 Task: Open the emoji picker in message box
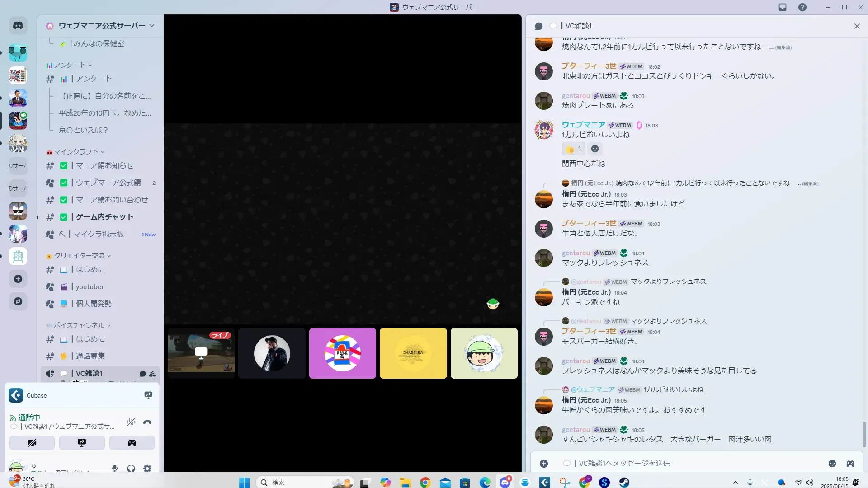832,464
